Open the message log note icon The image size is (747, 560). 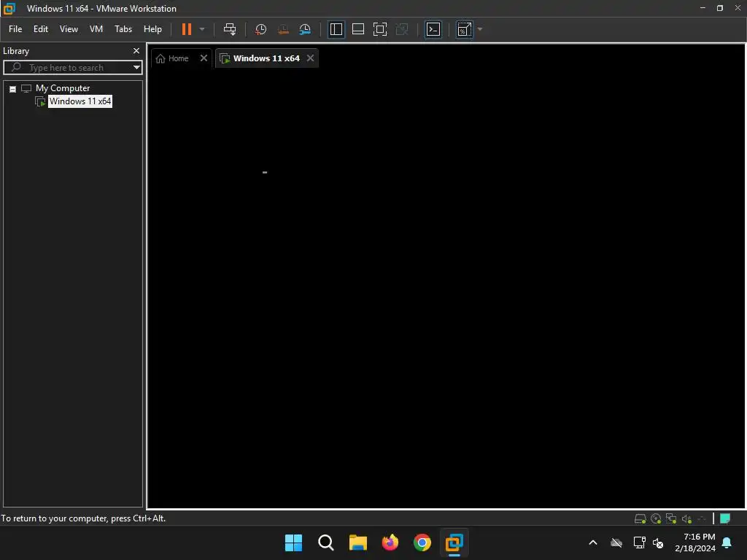click(725, 518)
